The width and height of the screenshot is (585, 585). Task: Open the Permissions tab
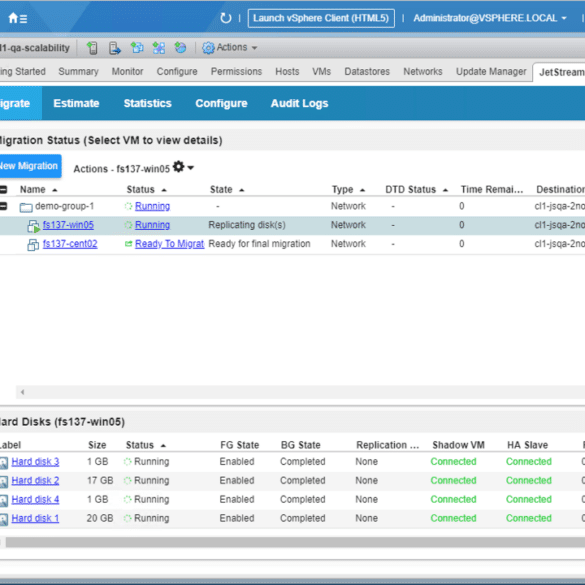point(236,71)
